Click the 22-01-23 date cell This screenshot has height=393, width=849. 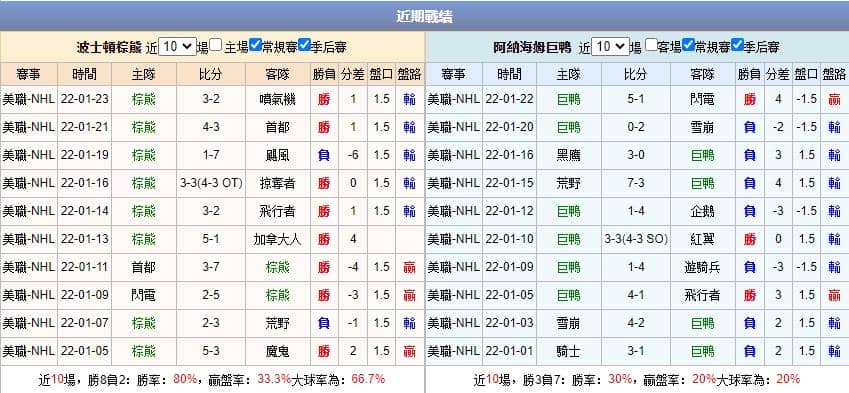[x=84, y=99]
